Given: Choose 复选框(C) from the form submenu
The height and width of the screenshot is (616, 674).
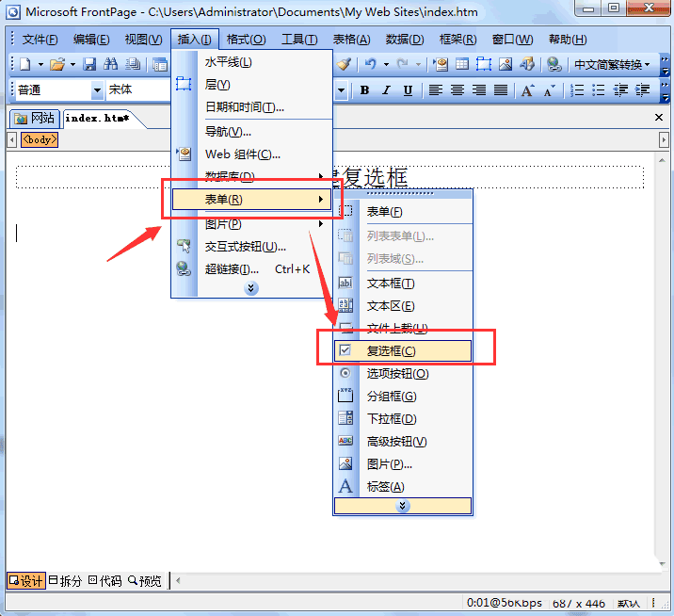Looking at the screenshot, I should (x=403, y=351).
